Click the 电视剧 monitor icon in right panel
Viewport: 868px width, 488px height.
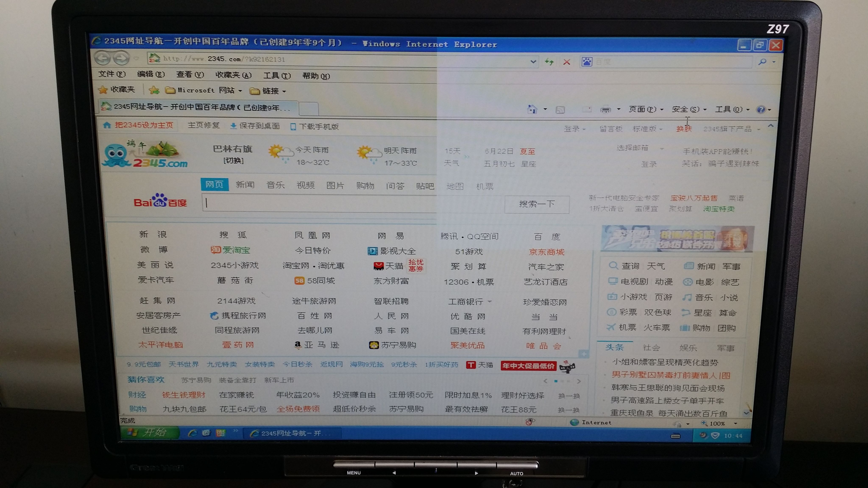[613, 281]
